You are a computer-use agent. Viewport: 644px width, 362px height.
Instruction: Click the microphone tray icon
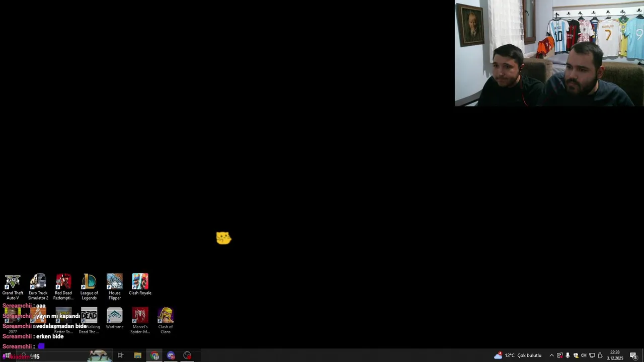[x=568, y=355]
